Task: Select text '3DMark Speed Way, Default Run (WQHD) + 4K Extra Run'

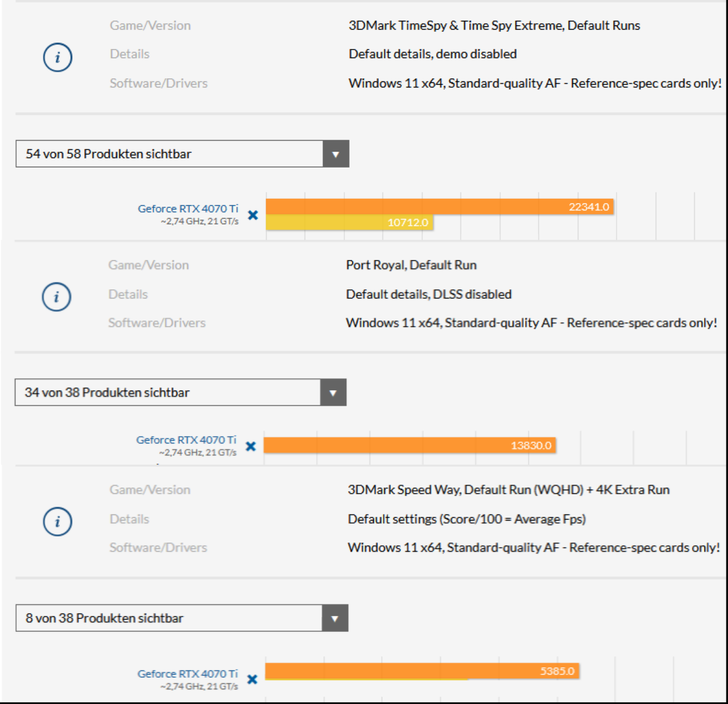Action: (509, 490)
